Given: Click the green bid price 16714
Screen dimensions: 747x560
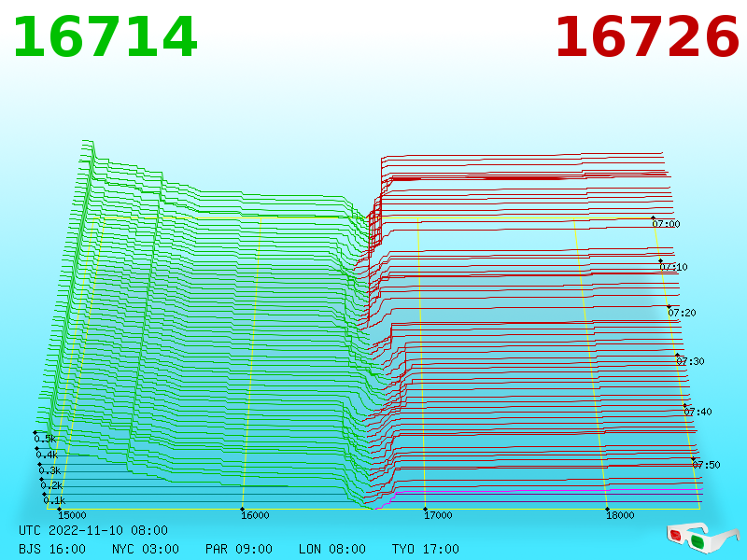Looking at the screenshot, I should coord(105,37).
